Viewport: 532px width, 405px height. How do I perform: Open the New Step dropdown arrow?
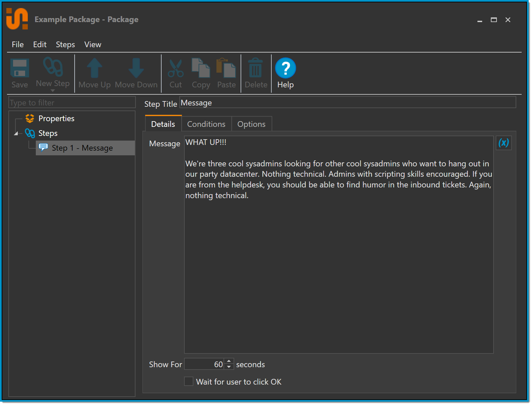53,91
